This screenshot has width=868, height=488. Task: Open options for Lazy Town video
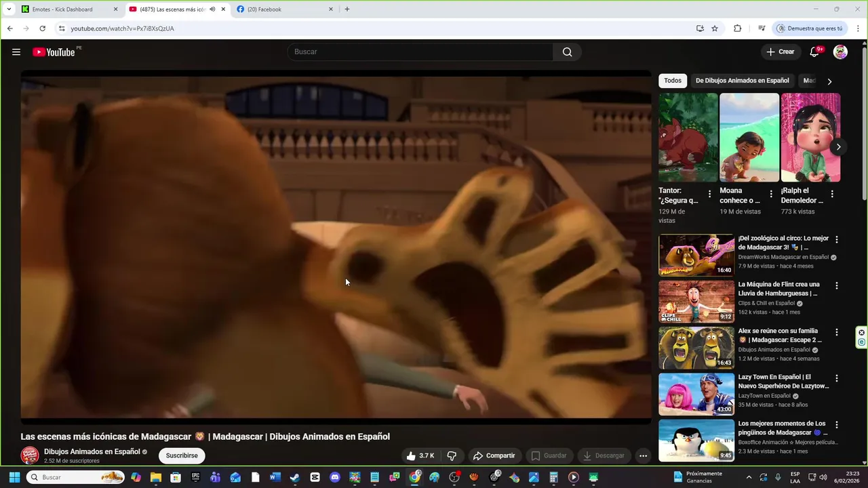pos(836,378)
